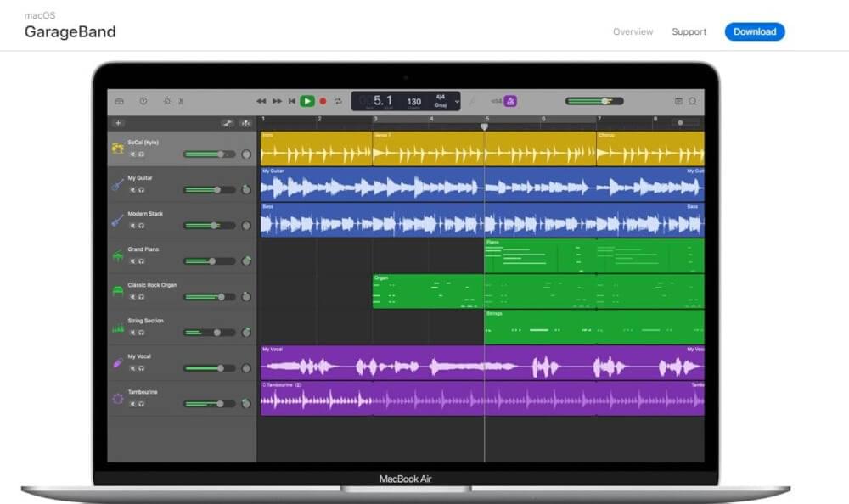
Task: Solo the Grand Piano track
Action: (141, 261)
